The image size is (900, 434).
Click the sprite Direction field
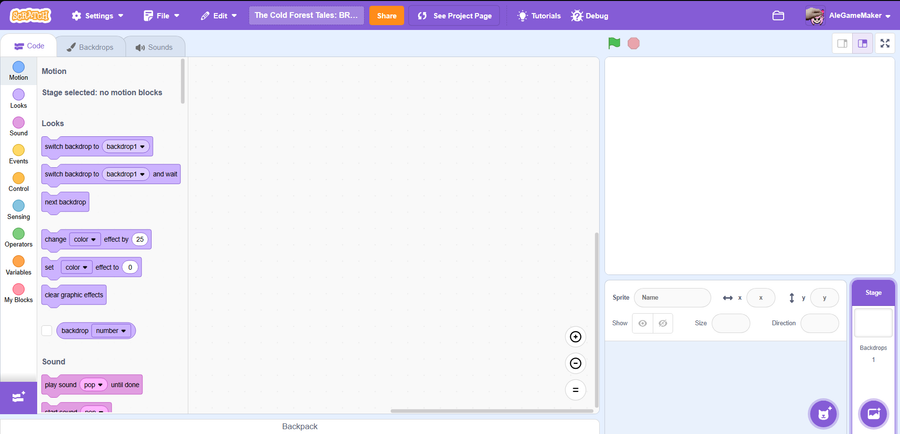pyautogui.click(x=820, y=323)
